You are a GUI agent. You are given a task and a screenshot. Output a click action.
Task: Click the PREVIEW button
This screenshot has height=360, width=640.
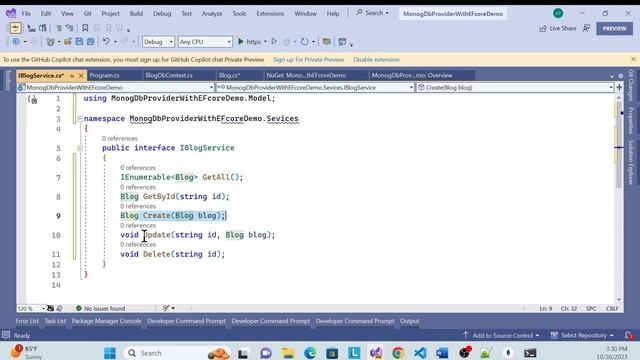pyautogui.click(x=614, y=28)
